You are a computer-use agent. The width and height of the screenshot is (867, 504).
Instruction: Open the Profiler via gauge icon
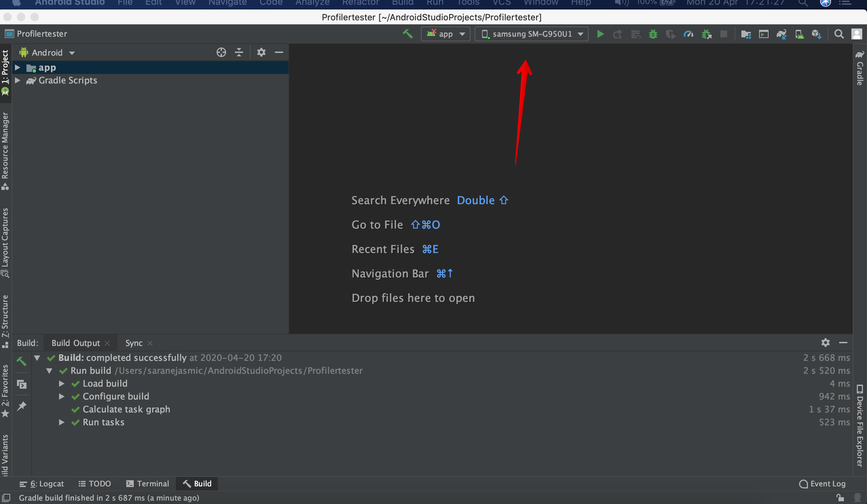click(688, 34)
